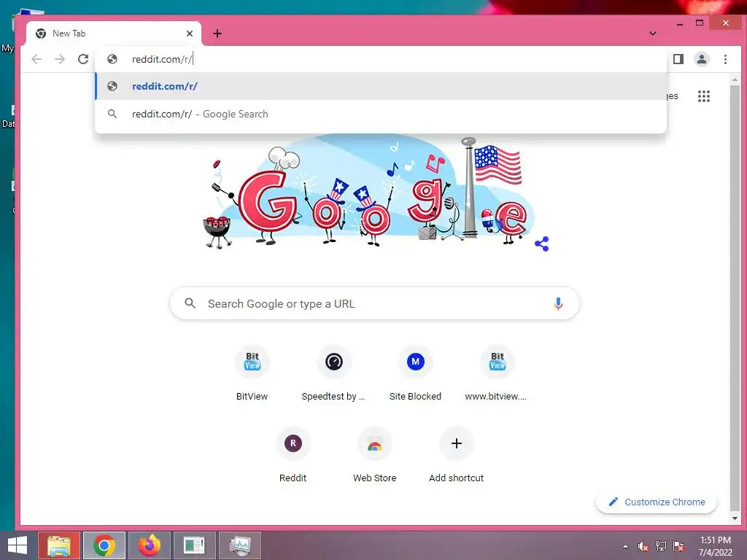Click the browser back arrow

point(36,59)
